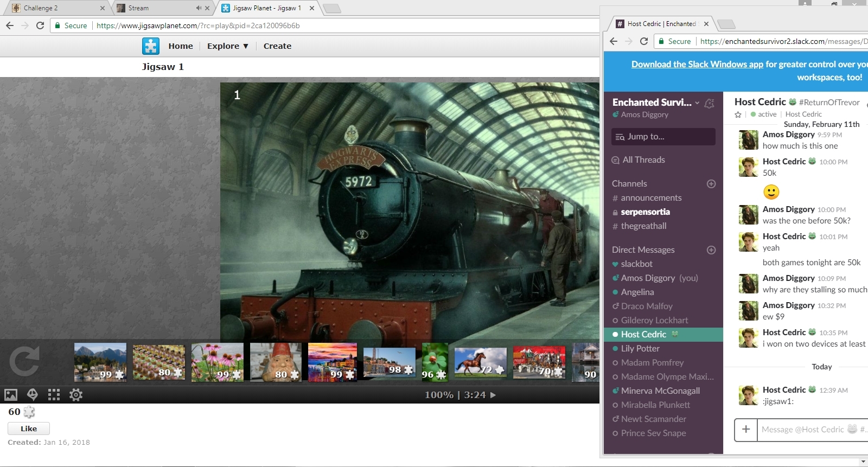868x467 pixels.
Task: Click the ghost piece icon in the puzzle toolbar
Action: (32, 395)
